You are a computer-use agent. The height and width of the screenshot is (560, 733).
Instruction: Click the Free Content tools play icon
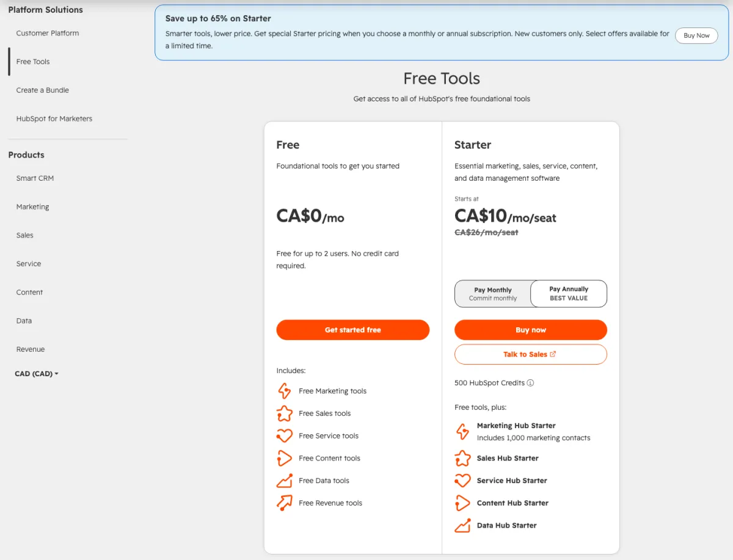click(284, 458)
